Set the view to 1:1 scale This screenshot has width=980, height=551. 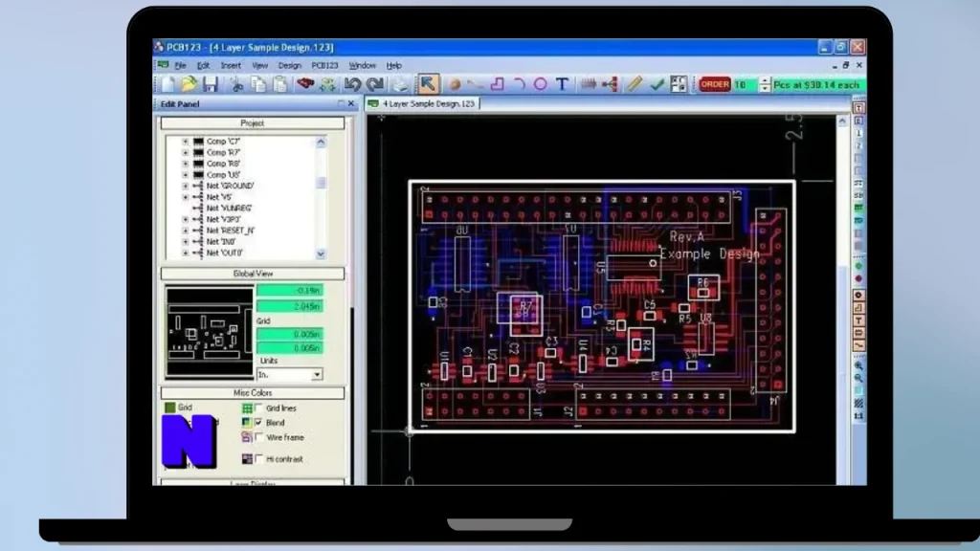pyautogui.click(x=858, y=416)
